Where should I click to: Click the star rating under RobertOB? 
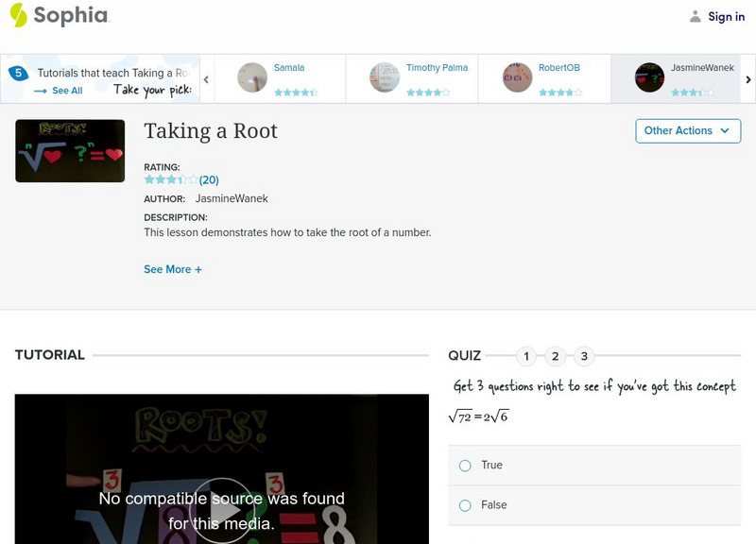(560, 93)
